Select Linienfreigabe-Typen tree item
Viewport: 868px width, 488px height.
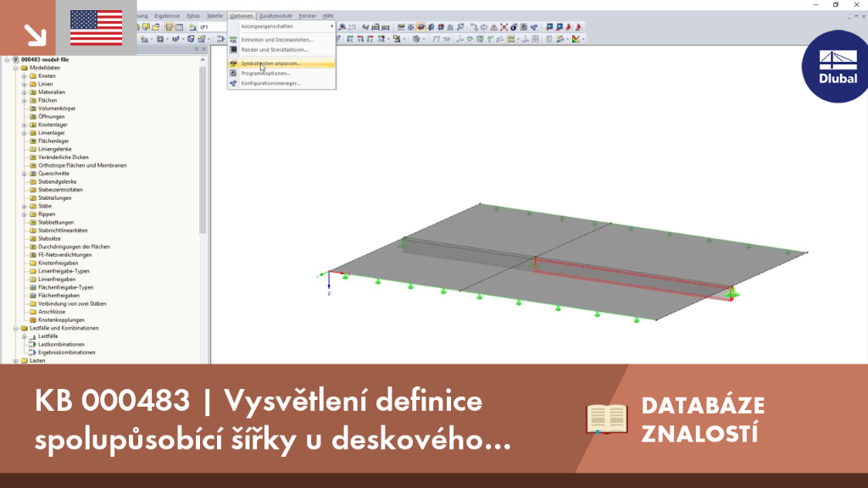64,271
